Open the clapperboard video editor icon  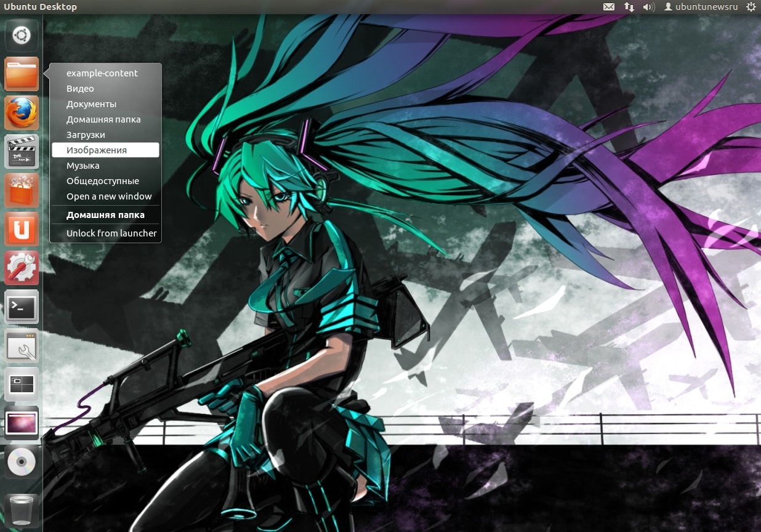point(22,151)
